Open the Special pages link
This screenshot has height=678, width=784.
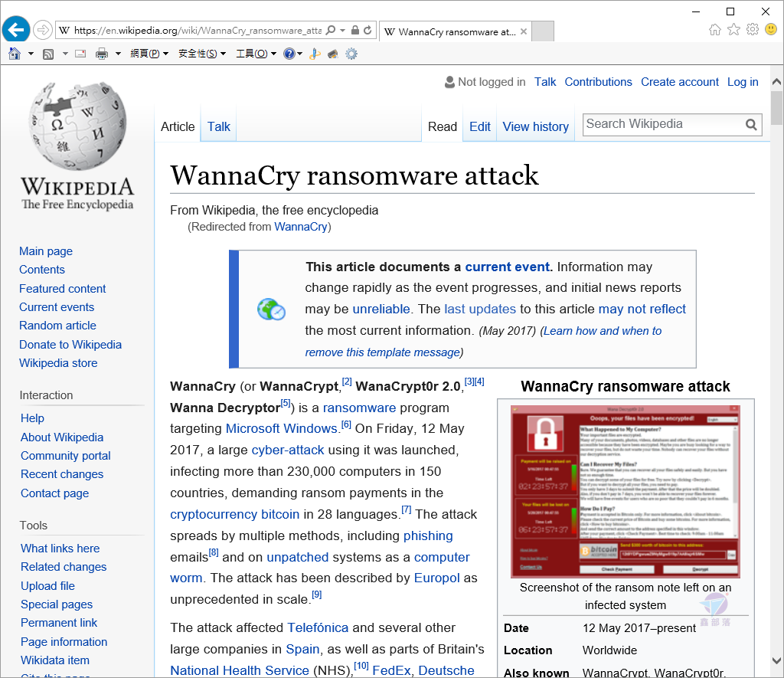[57, 604]
